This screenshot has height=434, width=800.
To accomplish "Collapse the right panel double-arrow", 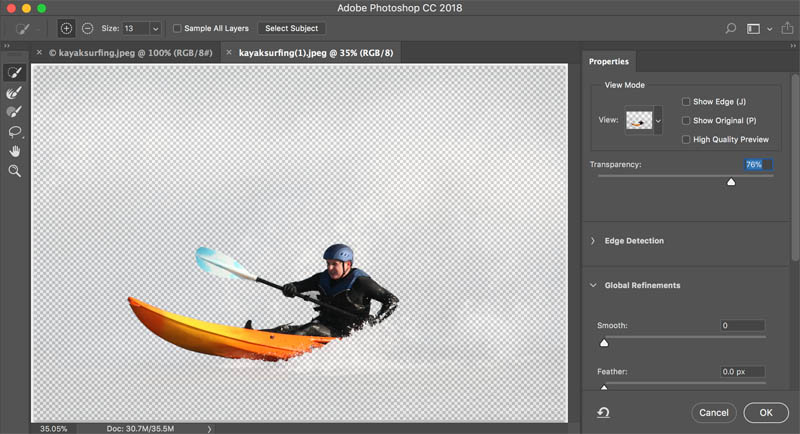I will coord(793,45).
